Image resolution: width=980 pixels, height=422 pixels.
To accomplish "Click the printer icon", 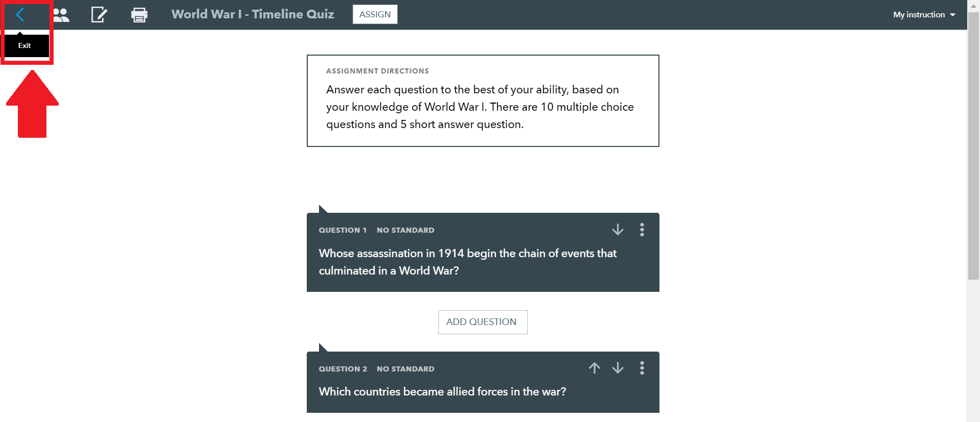I will [x=139, y=15].
